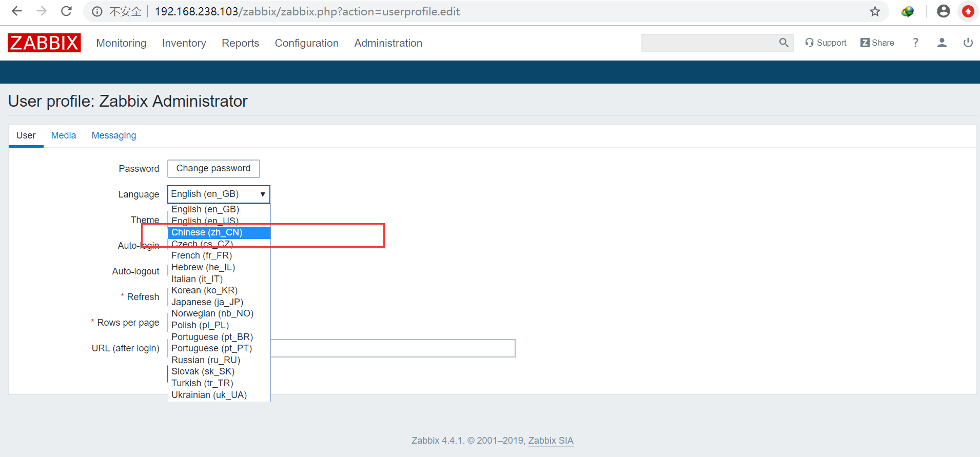
Task: Click the browser address bar URL
Action: click(307, 11)
